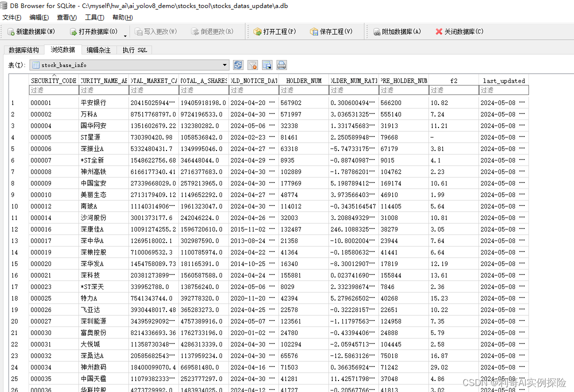The width and height of the screenshot is (574, 392).
Task: Select the cell 特力A
Action: 104,298
